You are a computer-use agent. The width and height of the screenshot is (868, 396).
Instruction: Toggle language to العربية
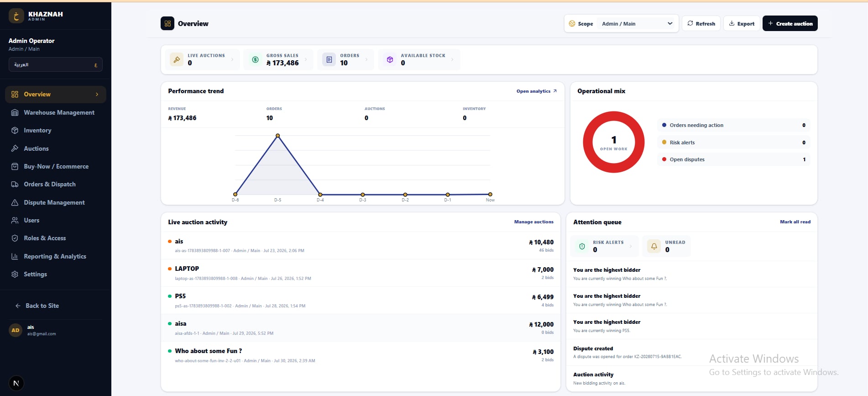coord(55,64)
